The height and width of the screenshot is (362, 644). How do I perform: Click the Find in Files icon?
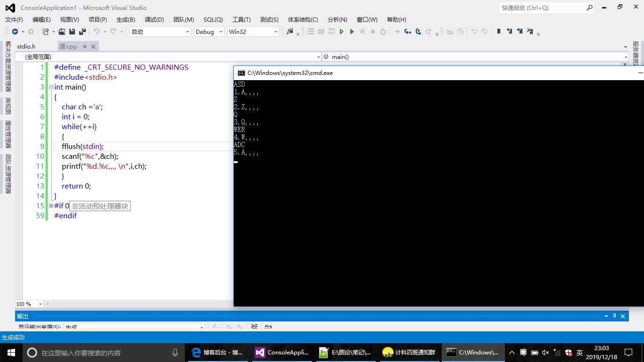(289, 32)
